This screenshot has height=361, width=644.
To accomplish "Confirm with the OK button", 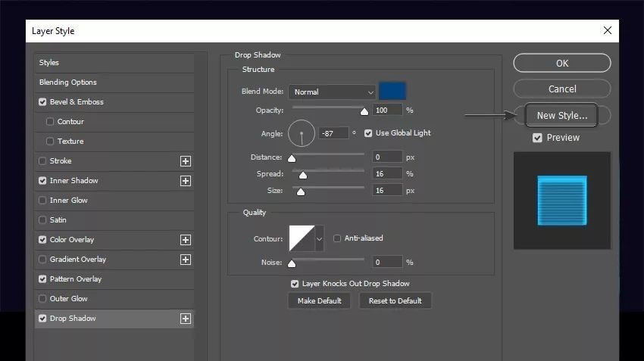I will [562, 63].
